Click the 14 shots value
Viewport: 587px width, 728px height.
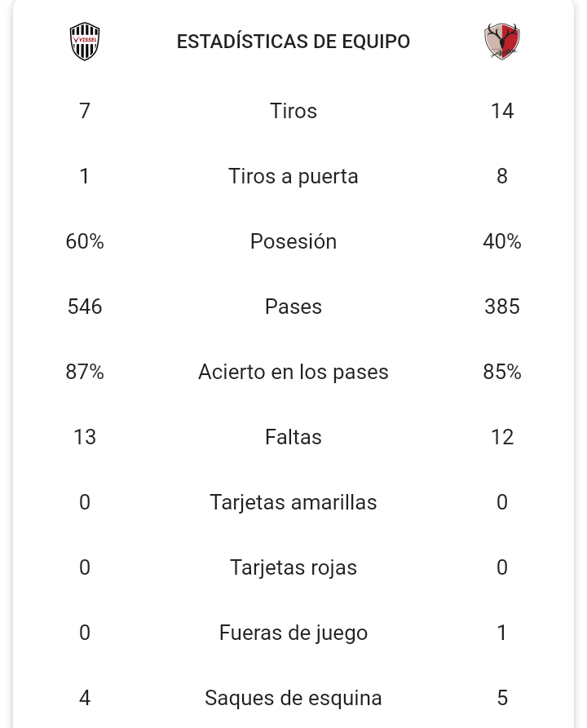point(502,111)
